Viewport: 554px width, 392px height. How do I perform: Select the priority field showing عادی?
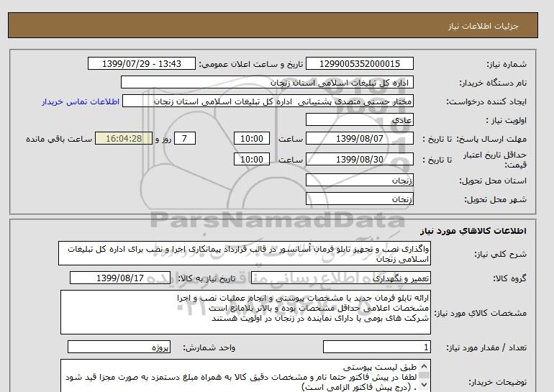tap(359, 119)
